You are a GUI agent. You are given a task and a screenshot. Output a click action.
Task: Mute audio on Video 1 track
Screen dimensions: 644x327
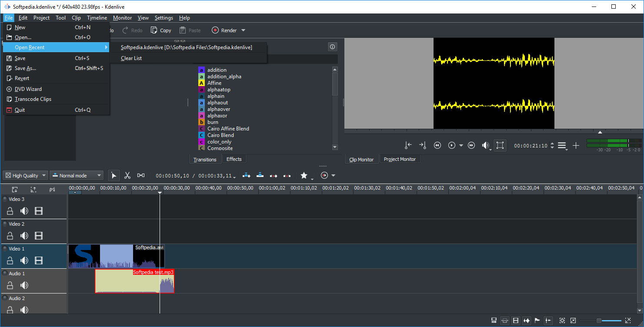point(24,260)
